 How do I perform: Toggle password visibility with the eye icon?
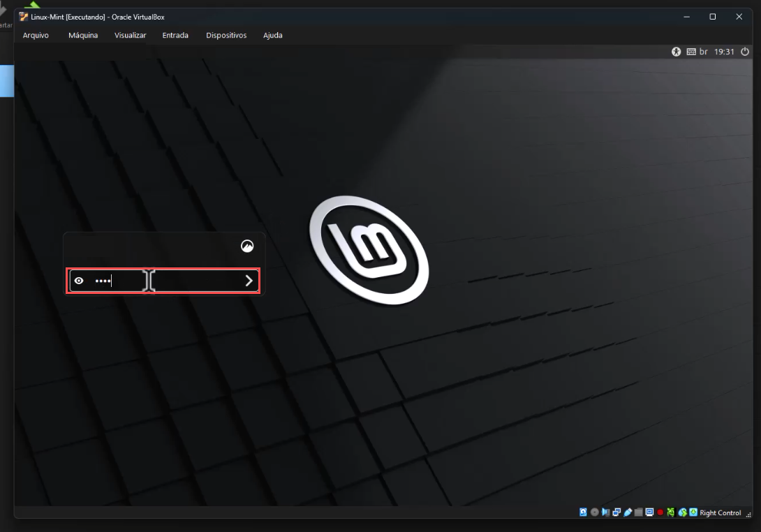pyautogui.click(x=79, y=281)
